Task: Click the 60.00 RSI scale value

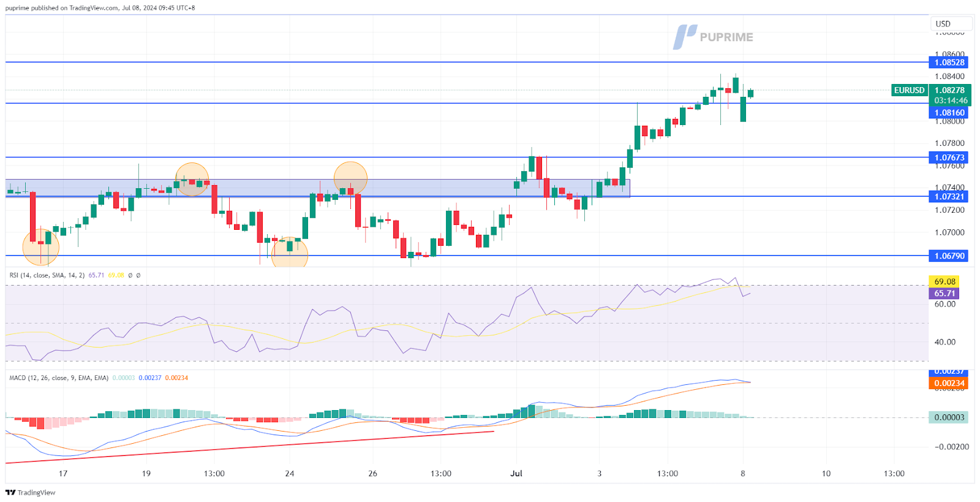Action: [x=945, y=304]
